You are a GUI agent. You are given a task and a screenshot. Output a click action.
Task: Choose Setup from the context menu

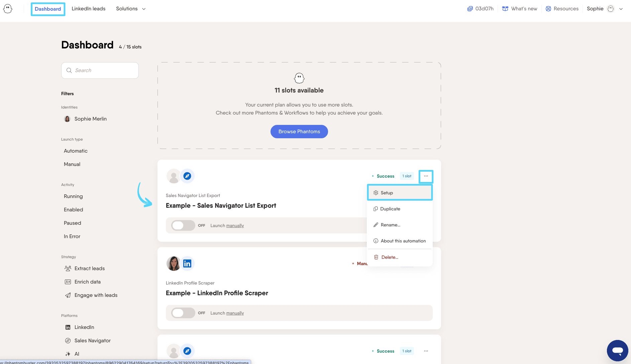point(400,193)
